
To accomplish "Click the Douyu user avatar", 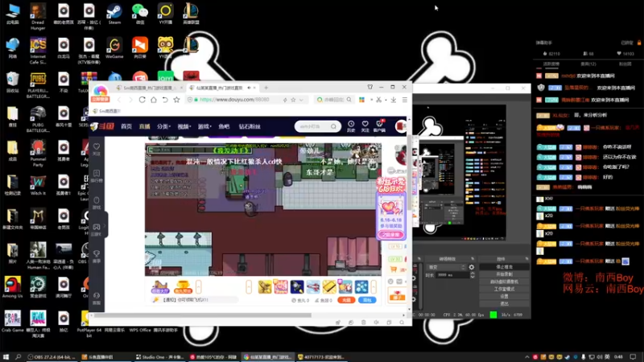I will [x=400, y=126].
